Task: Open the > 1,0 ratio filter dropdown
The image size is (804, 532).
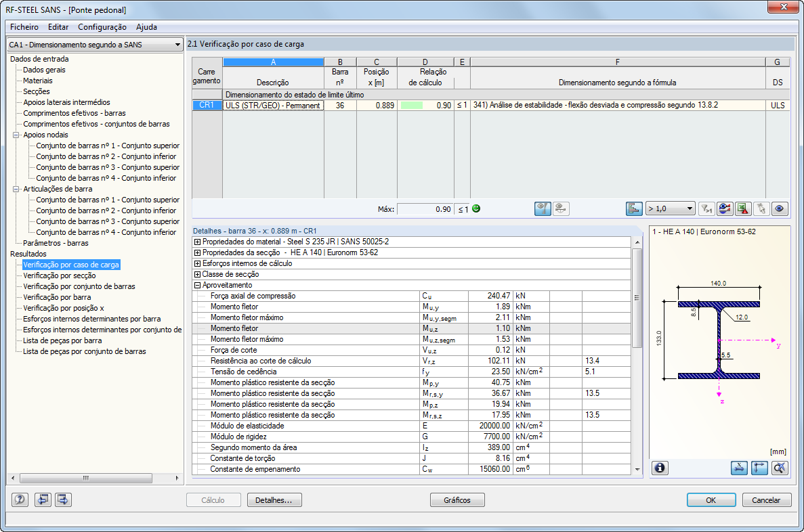Action: click(x=670, y=208)
